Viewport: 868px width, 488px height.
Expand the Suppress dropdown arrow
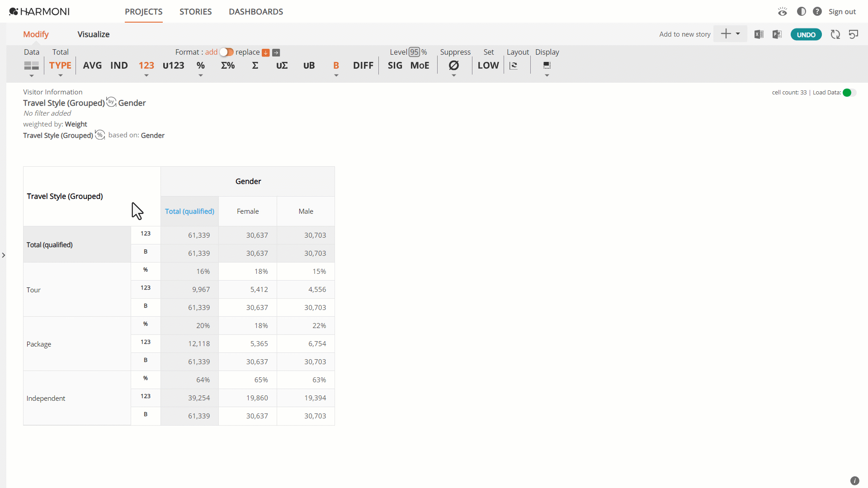454,76
